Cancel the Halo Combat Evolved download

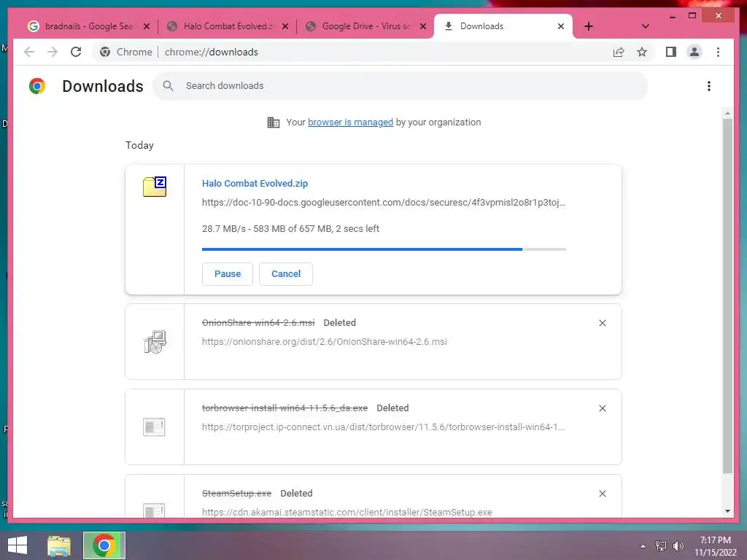click(286, 274)
